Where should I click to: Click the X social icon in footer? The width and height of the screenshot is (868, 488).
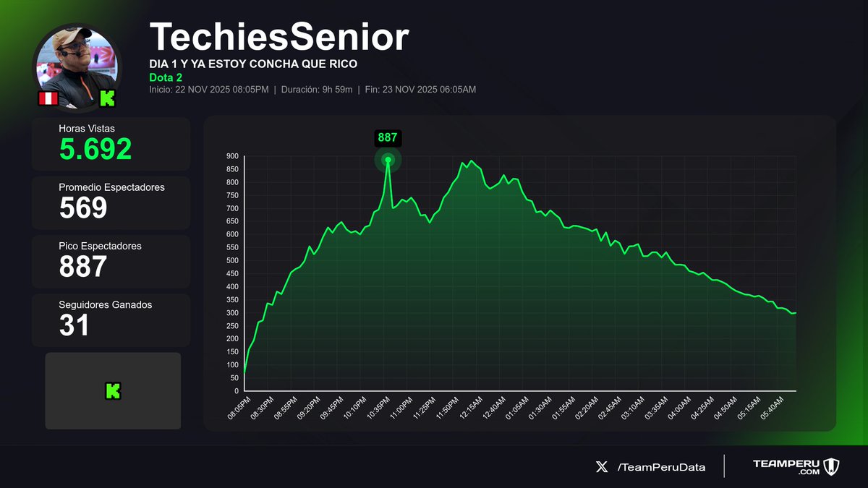pyautogui.click(x=602, y=467)
